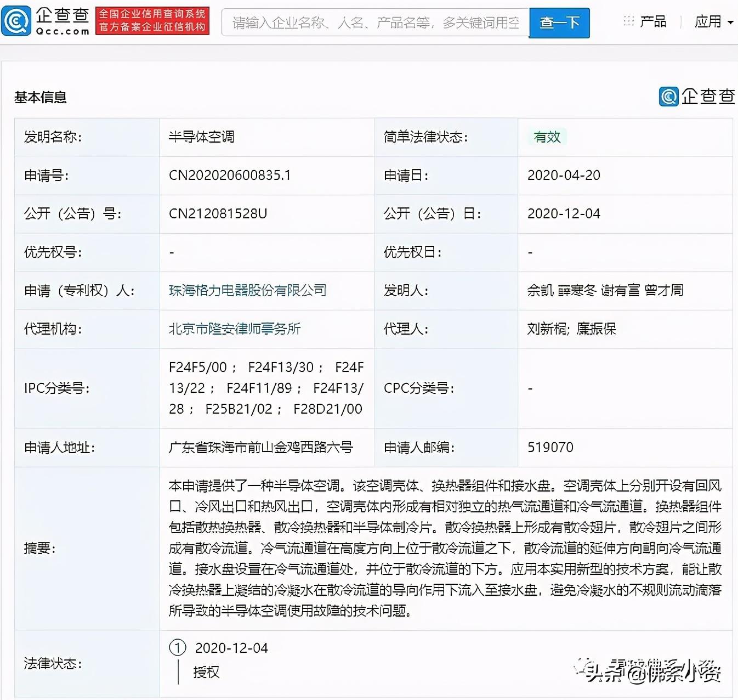
Task: Click the 公开（公告）日 label
Action: coord(433,213)
